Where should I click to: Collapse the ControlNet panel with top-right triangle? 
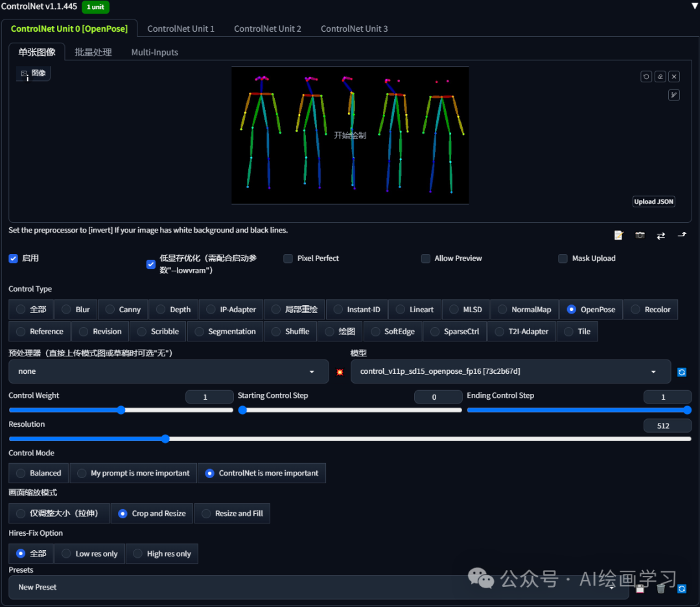(x=695, y=6)
